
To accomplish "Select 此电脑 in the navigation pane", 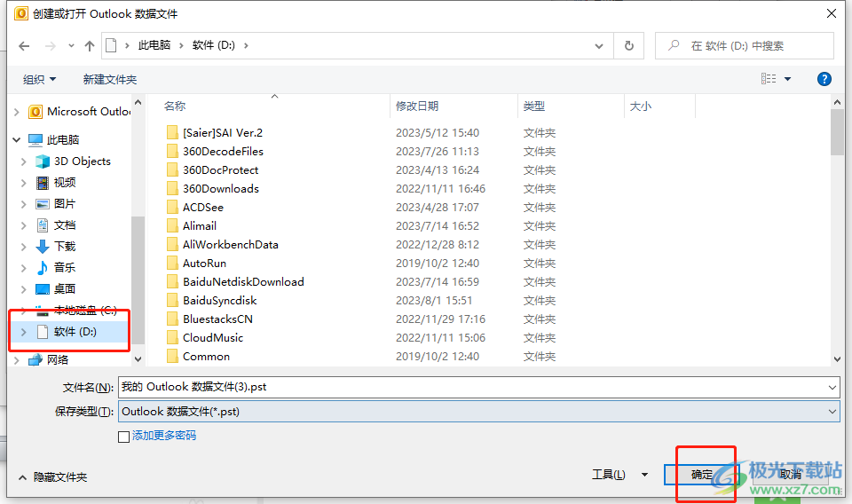I will [54, 140].
